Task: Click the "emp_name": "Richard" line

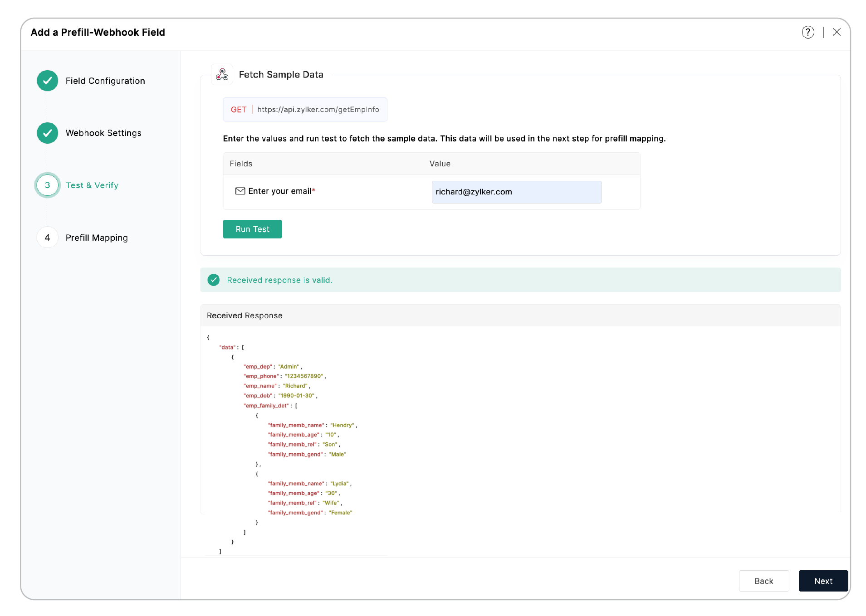Action: pos(277,386)
